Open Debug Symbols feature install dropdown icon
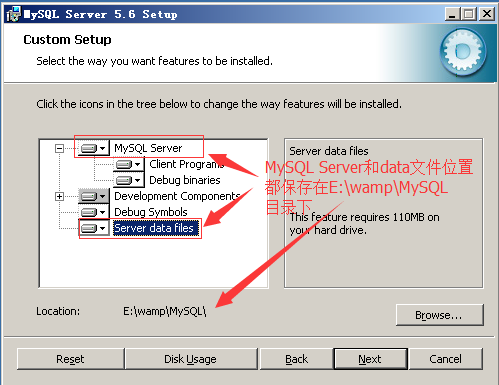This screenshot has height=385, width=499. pos(94,212)
